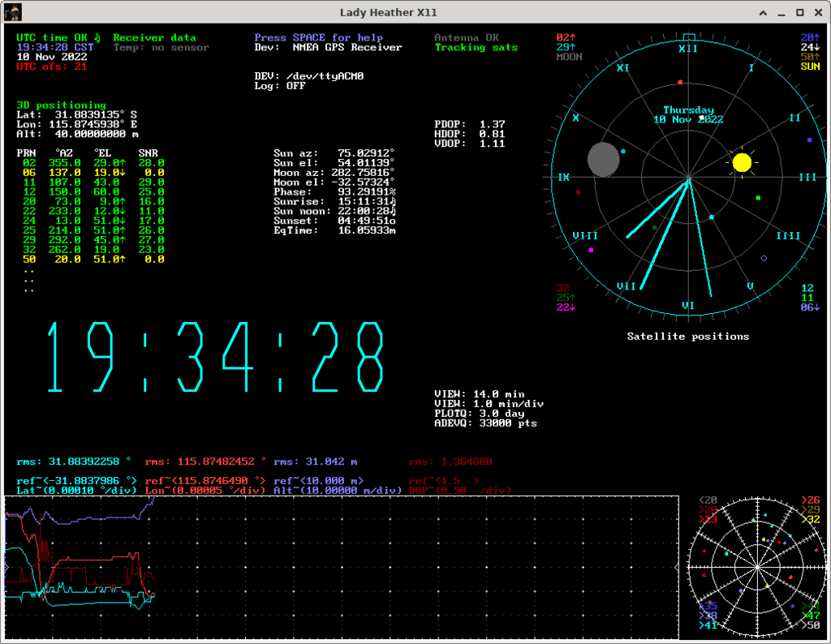Screen dimensions: 831x644
Task: Maximize the Lady Heather window
Action: pos(800,12)
